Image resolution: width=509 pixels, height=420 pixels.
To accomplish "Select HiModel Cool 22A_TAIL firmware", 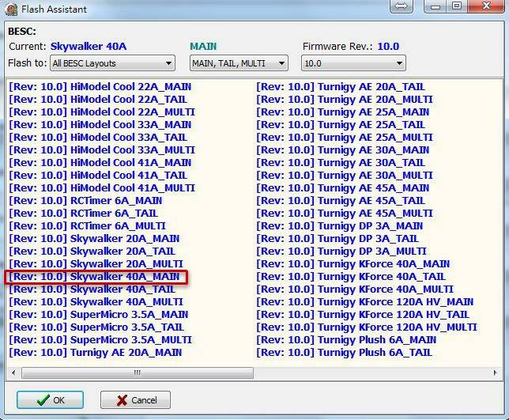I will [98, 100].
